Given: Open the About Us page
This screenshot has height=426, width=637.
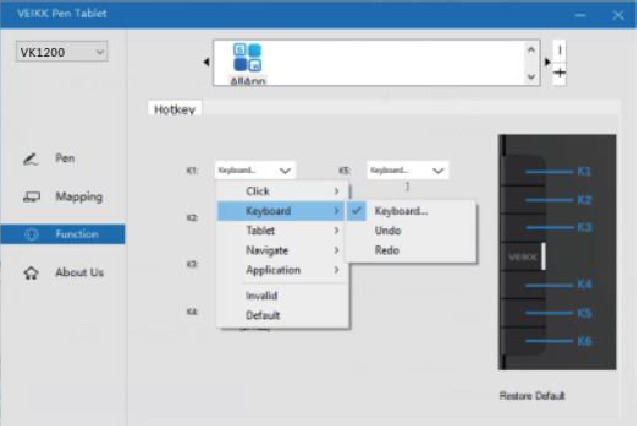Looking at the screenshot, I should pos(63,272).
